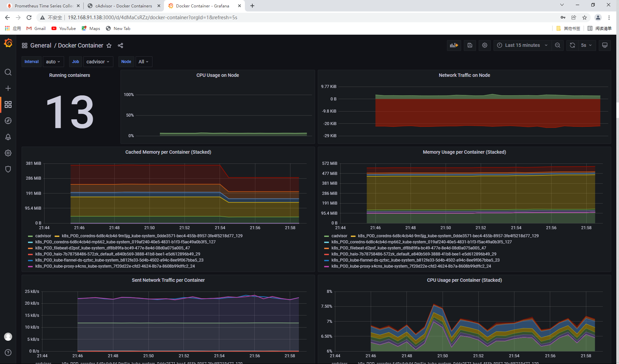Open the CPU Usage on Node panel title
Screen dimensions: 619x364
point(218,75)
